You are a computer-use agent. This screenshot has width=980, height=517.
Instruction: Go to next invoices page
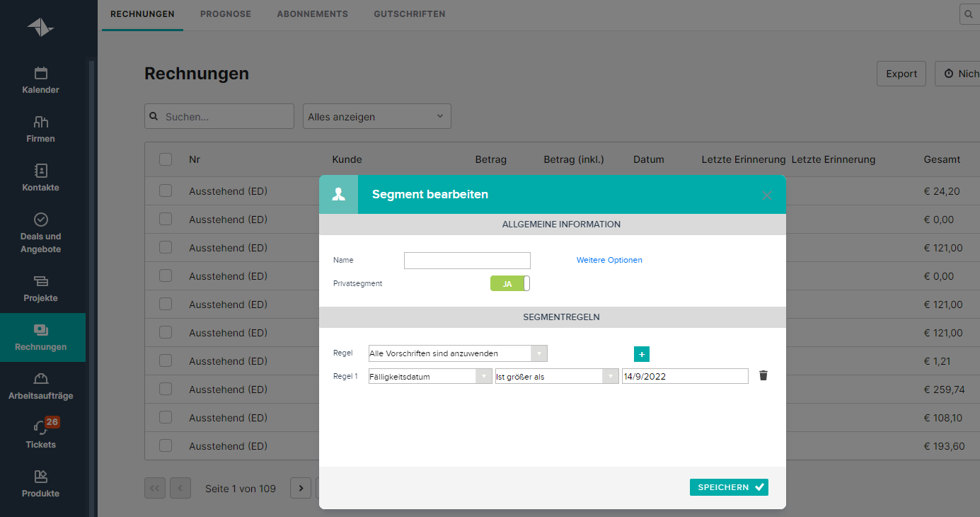301,488
